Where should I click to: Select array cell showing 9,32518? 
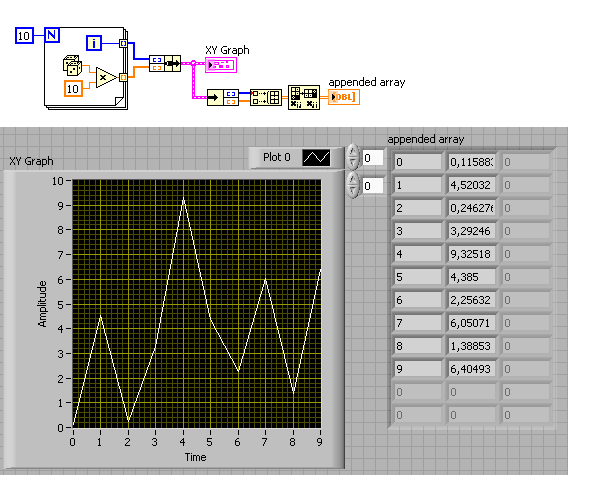471,254
